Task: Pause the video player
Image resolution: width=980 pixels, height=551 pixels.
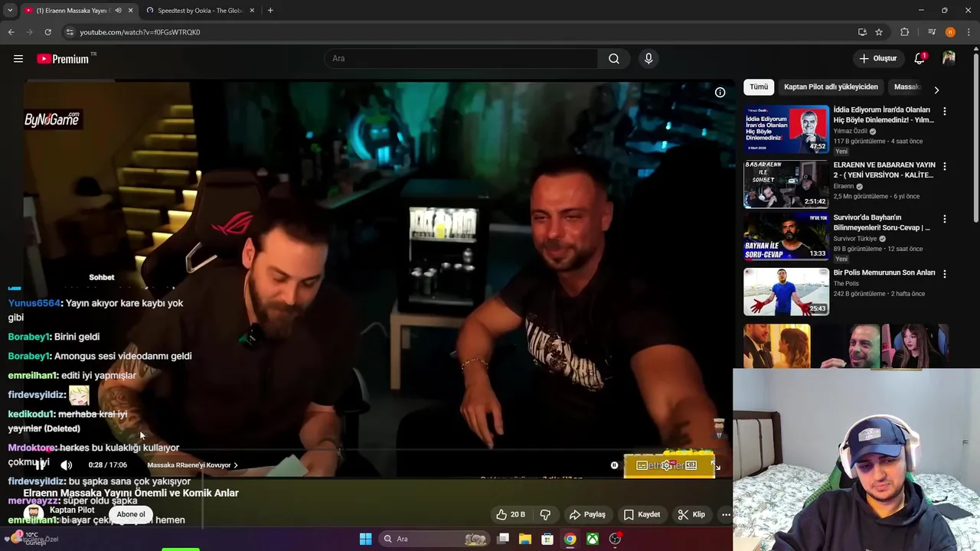Action: [40, 465]
